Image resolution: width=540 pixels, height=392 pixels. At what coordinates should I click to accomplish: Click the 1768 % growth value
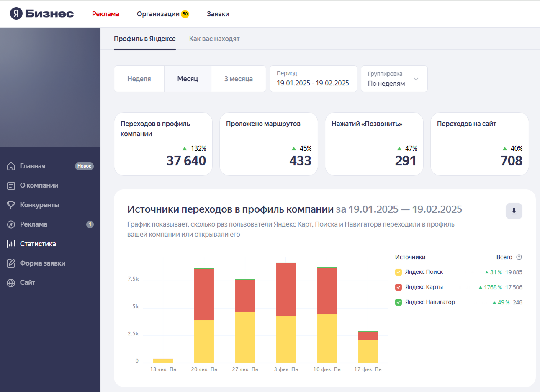(493, 287)
